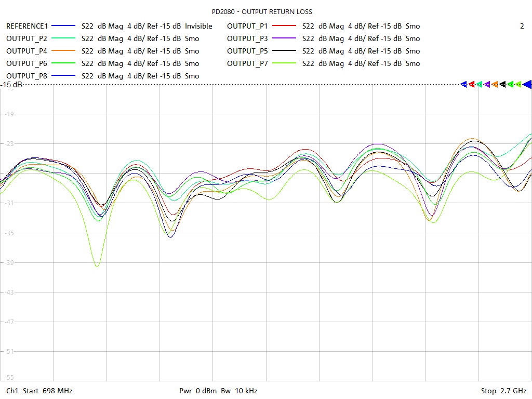
Task: Click the mint-green reference marker triangle
Action: (x=479, y=85)
